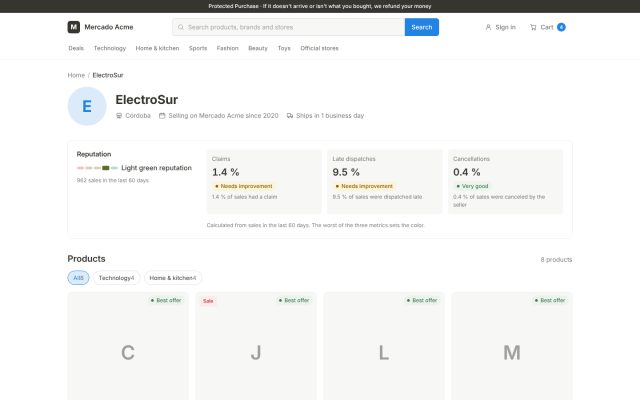Click the Córdoba location icon

pyautogui.click(x=119, y=116)
